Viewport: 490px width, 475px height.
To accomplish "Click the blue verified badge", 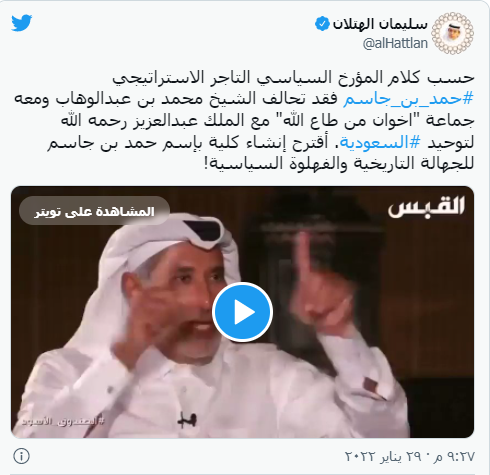I will coord(322,24).
